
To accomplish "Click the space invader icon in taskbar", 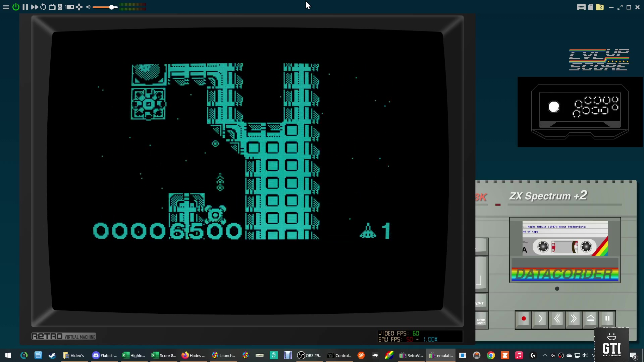I will 375,355.
